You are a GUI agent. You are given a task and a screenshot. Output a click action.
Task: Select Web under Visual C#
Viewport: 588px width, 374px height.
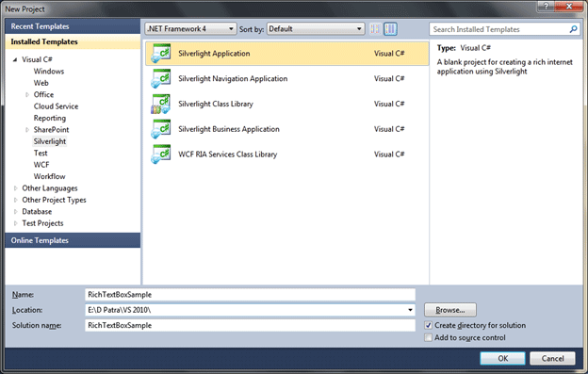(41, 83)
